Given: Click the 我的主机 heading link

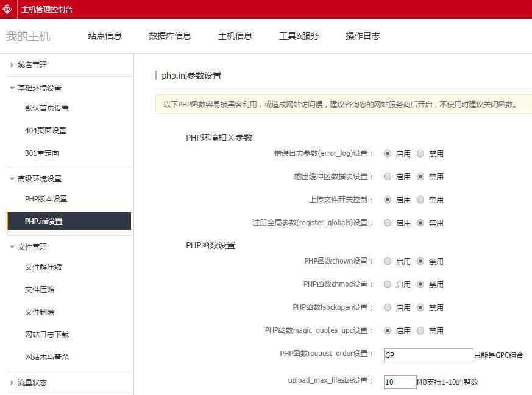Looking at the screenshot, I should click(28, 37).
